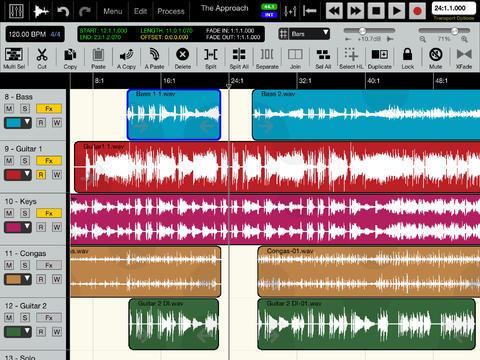Image resolution: width=480 pixels, height=360 pixels.
Task: Click the Split tool
Action: [x=211, y=58]
